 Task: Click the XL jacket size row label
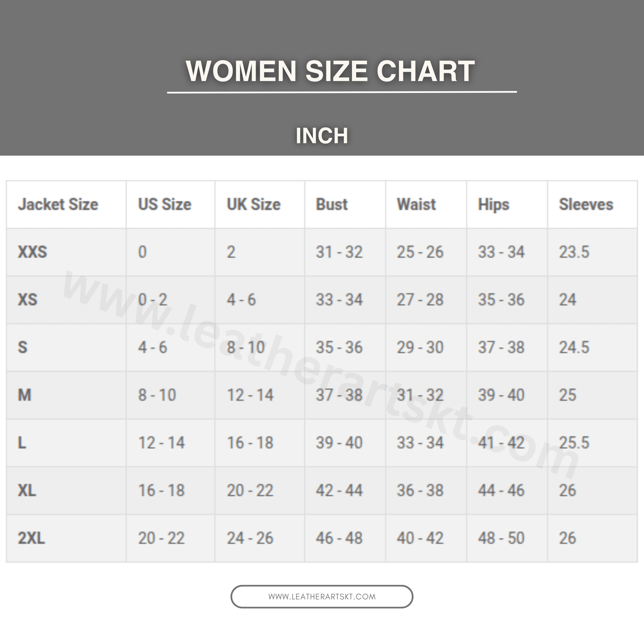[27, 490]
